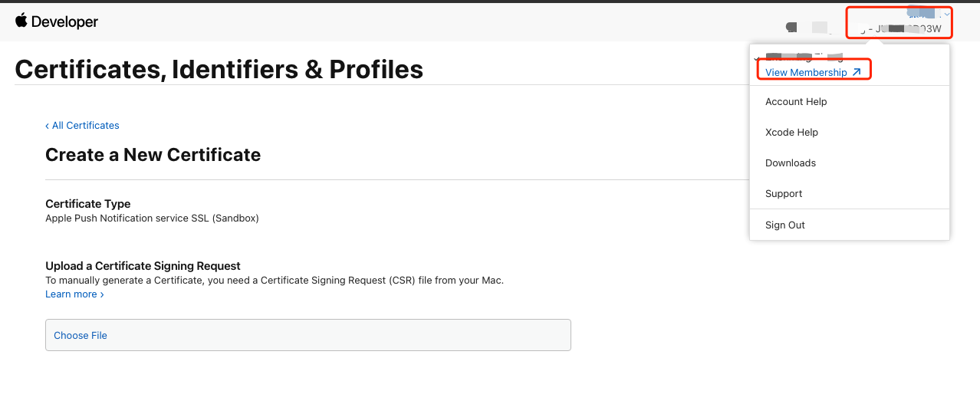This screenshot has height=404, width=980.
Task: Sign Out of the developer account
Action: (785, 225)
